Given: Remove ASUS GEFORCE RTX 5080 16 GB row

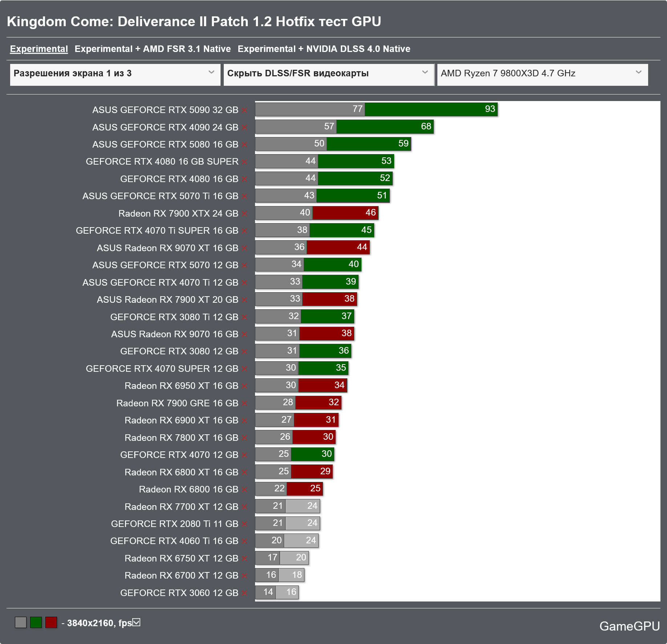Looking at the screenshot, I should point(244,145).
